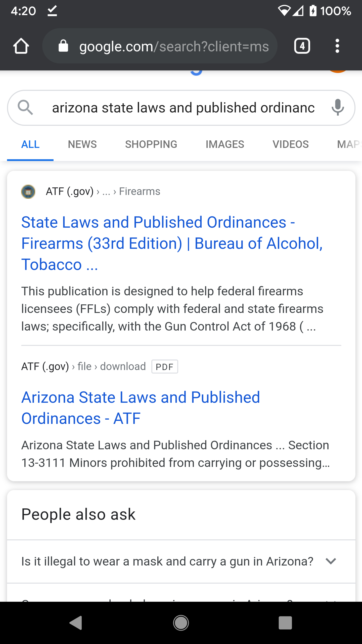Expand the mask and gun in Arizona question
This screenshot has width=362, height=644.
pyautogui.click(x=331, y=561)
